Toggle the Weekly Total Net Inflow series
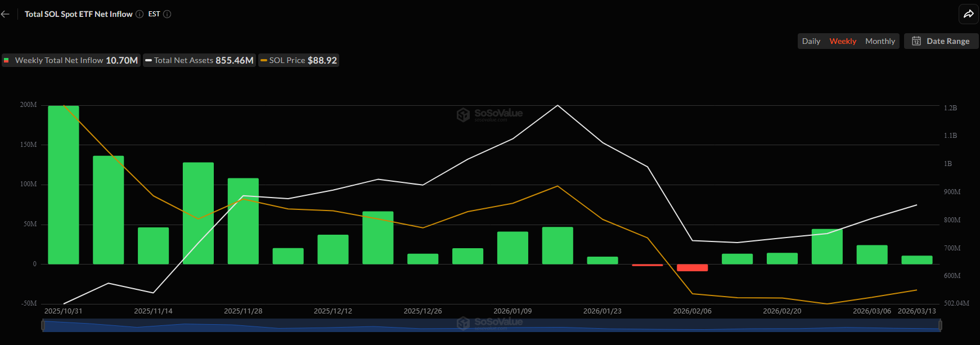 click(71, 60)
